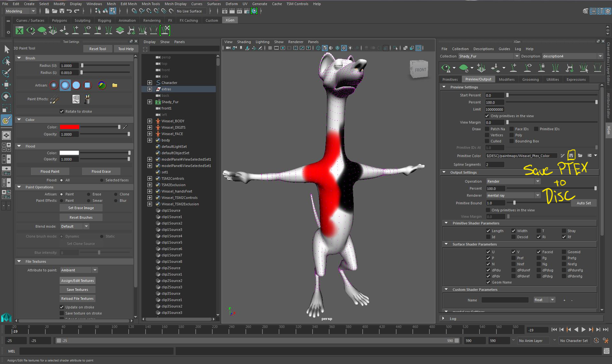The height and width of the screenshot is (364, 612).
Task: Switch to the Grooming tab in XGen
Action: tap(530, 79)
